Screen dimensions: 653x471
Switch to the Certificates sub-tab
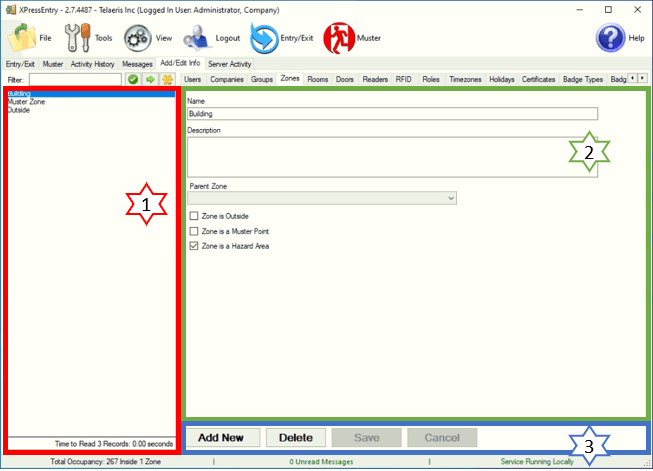tap(538, 79)
